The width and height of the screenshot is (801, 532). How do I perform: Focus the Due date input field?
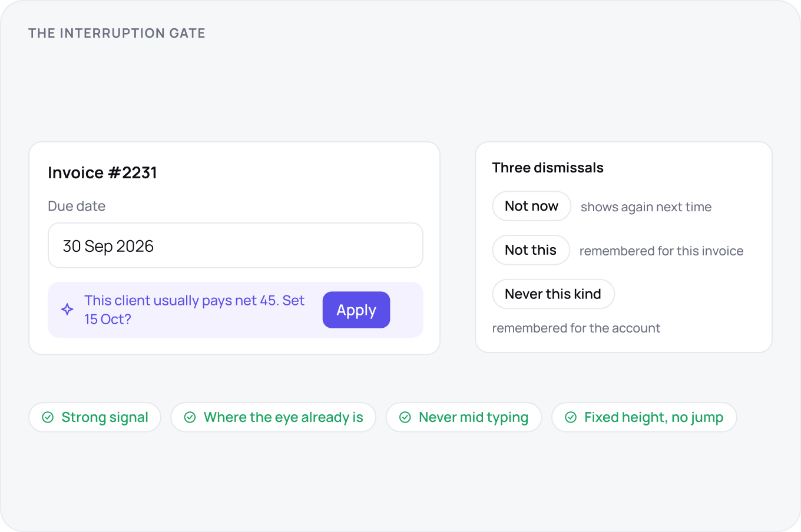(x=236, y=245)
